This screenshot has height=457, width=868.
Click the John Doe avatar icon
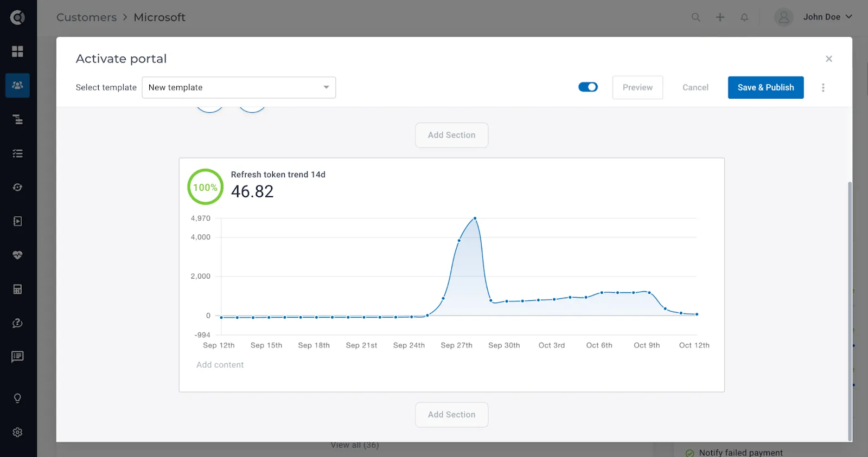(783, 17)
